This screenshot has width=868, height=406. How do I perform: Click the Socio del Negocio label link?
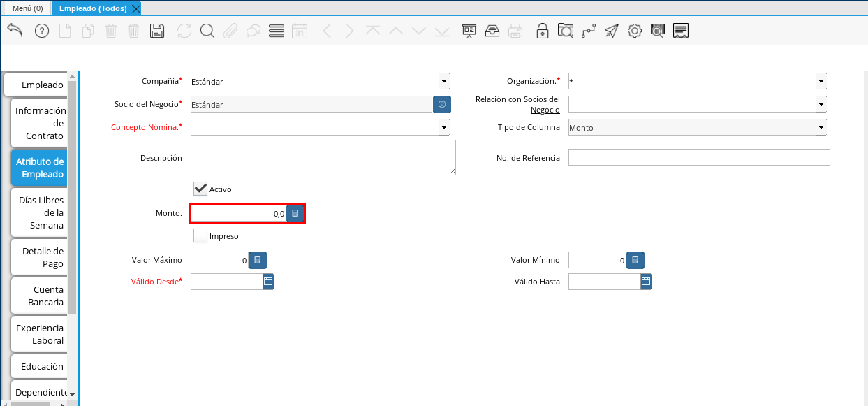147,104
